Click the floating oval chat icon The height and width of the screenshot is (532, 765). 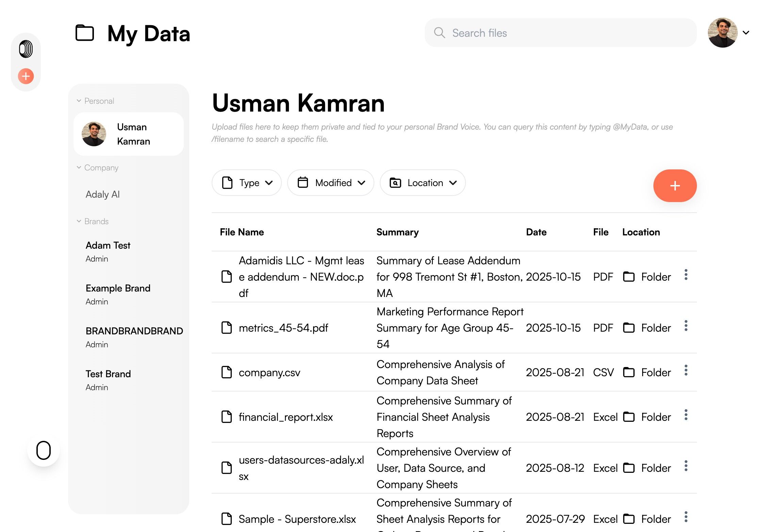point(44,450)
